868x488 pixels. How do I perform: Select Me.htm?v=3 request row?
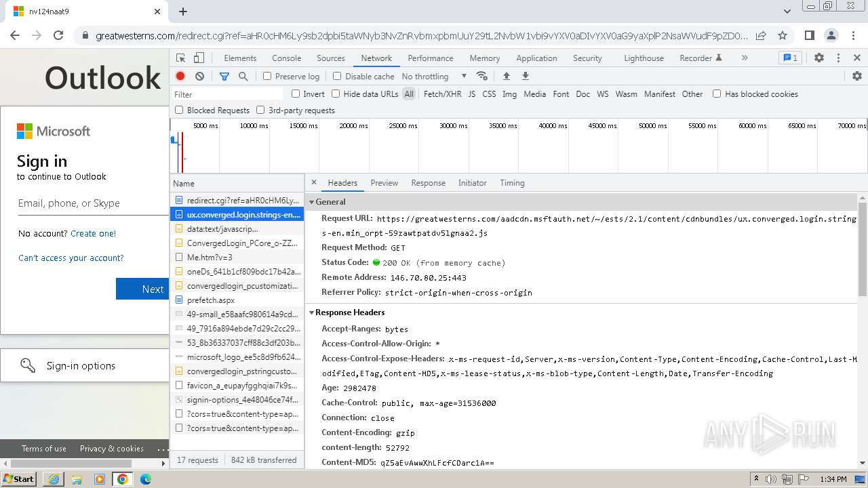pos(237,258)
